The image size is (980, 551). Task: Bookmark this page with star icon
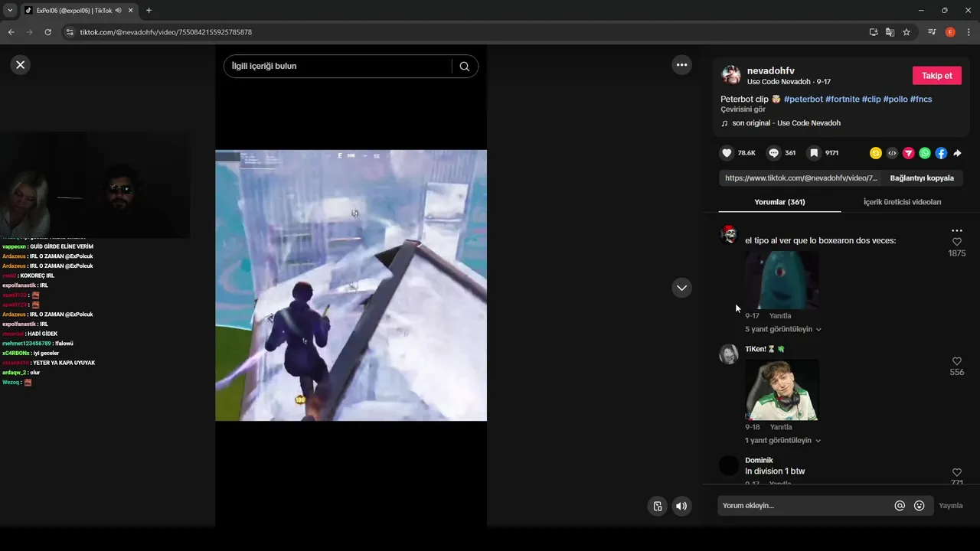pyautogui.click(x=906, y=32)
